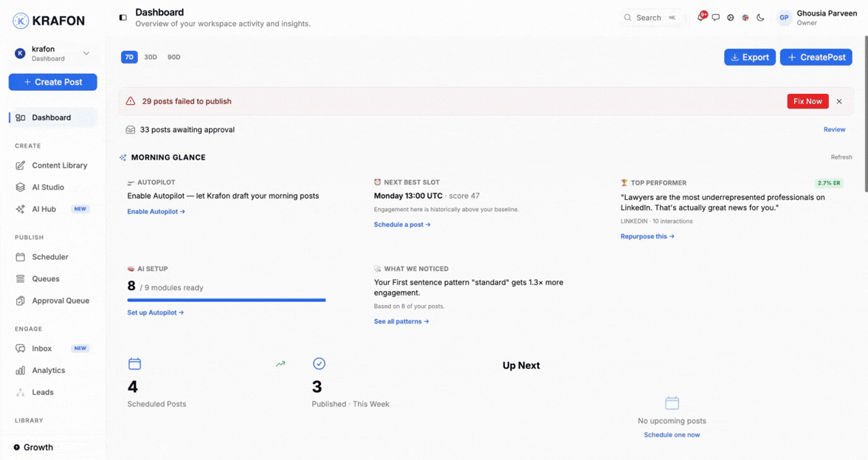Click the NEW badge beside Inbox
868x460 pixels.
[x=80, y=349]
